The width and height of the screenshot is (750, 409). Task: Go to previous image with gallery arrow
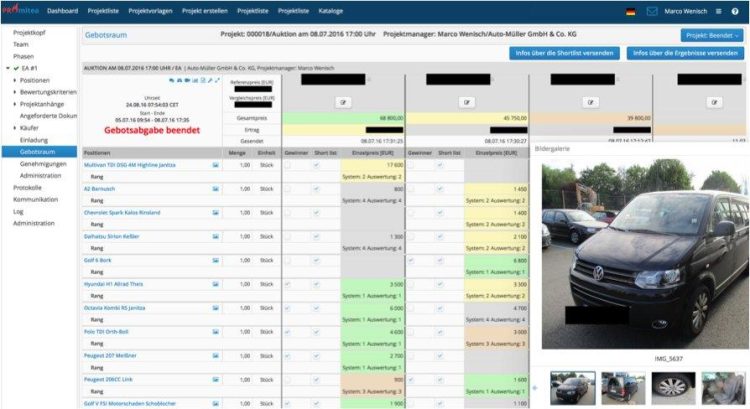coord(535,388)
